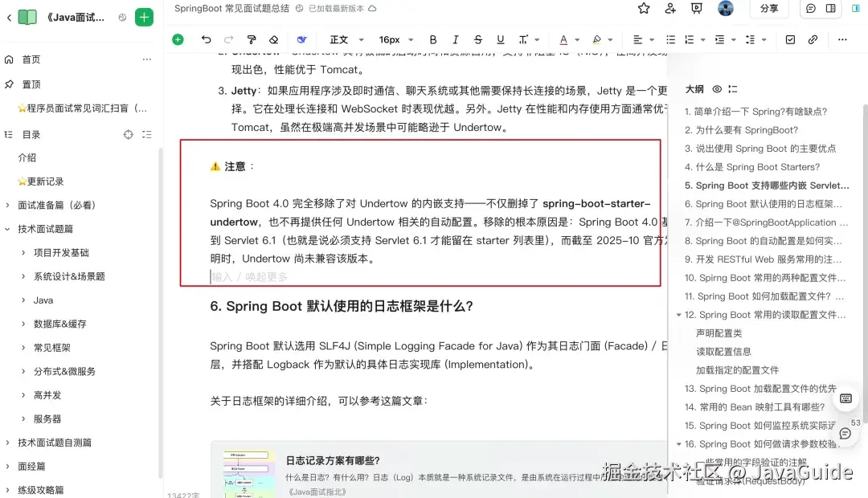The image size is (868, 498).
Task: Open more toolbar options ellipsis
Action: tap(842, 39)
